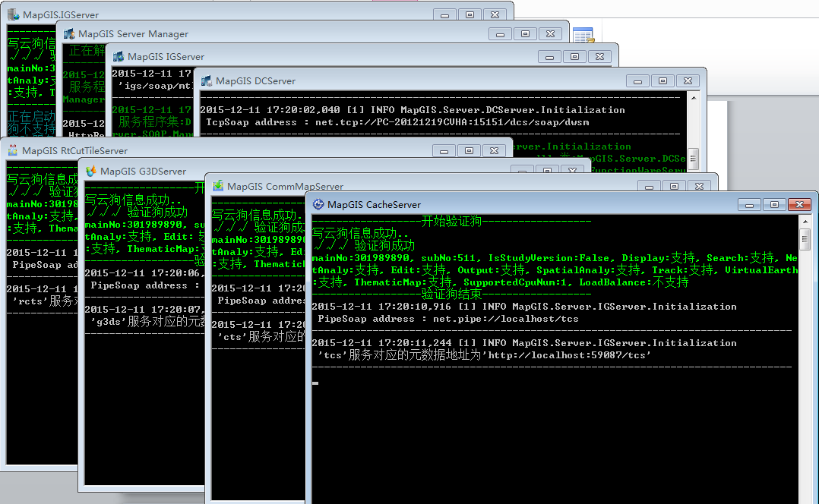Click the 'mainNo:301989890, subNo:511' line in CacheServer
The image size is (819, 504).
point(555,258)
